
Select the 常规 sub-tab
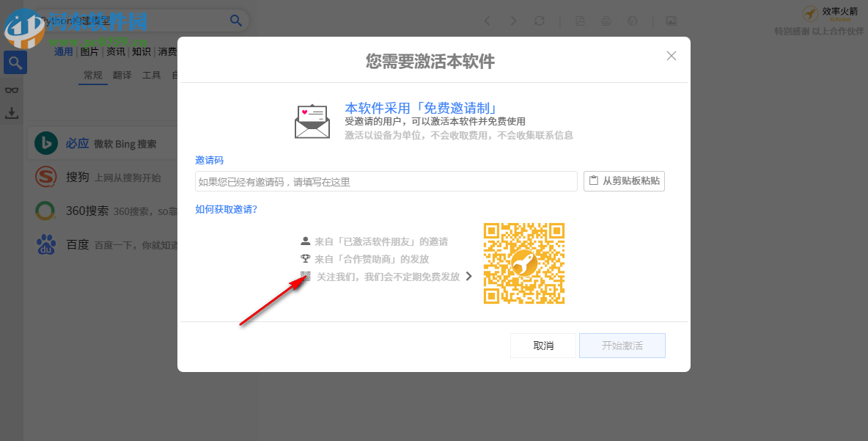point(93,75)
